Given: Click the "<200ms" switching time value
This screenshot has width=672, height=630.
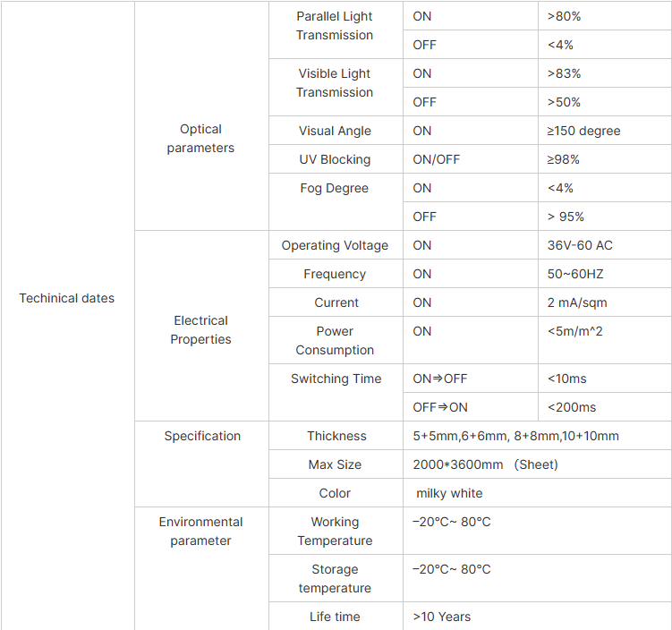Looking at the screenshot, I should [572, 407].
